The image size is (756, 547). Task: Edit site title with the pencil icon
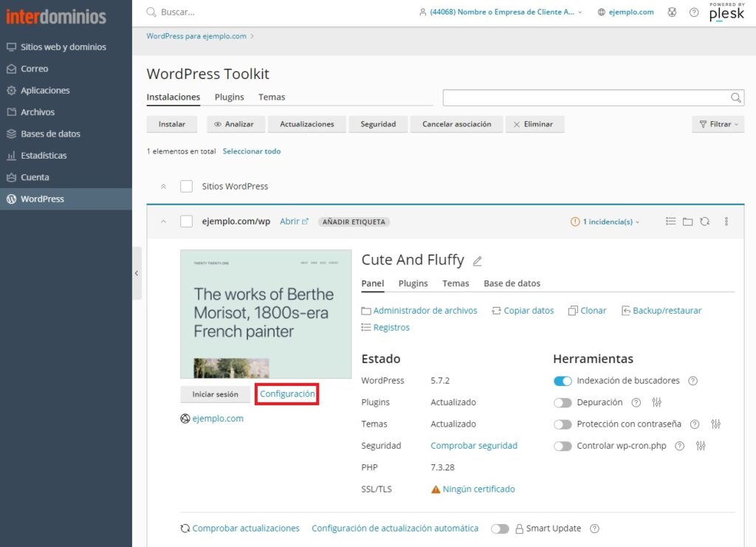pos(477,261)
